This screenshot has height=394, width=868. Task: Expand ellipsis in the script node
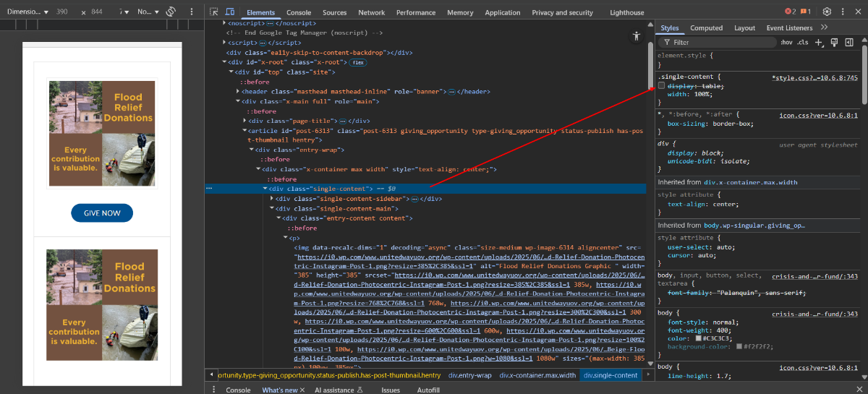pos(263,43)
